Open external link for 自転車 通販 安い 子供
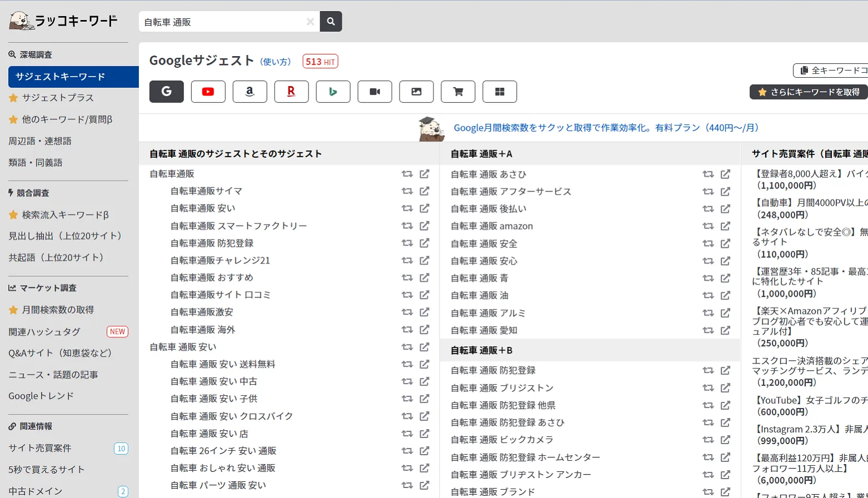 425,399
